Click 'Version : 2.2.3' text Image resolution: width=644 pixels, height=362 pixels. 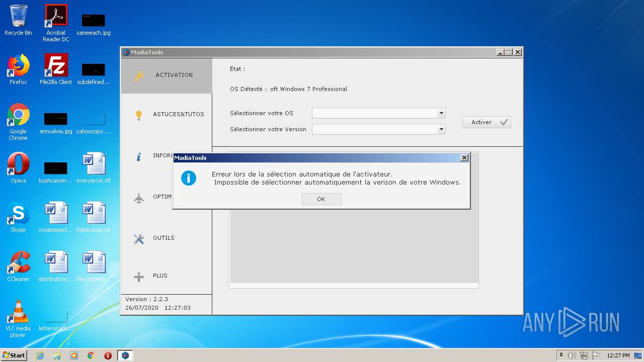pos(147,299)
